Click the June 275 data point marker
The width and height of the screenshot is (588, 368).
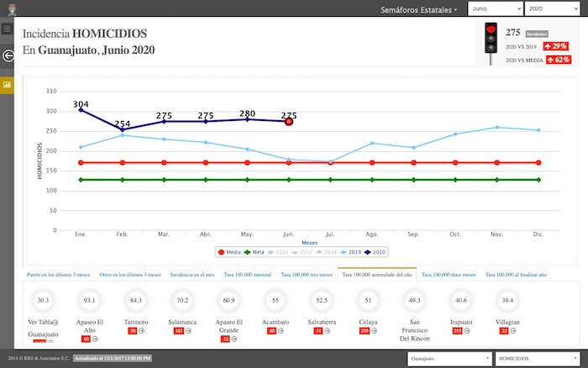tap(288, 122)
